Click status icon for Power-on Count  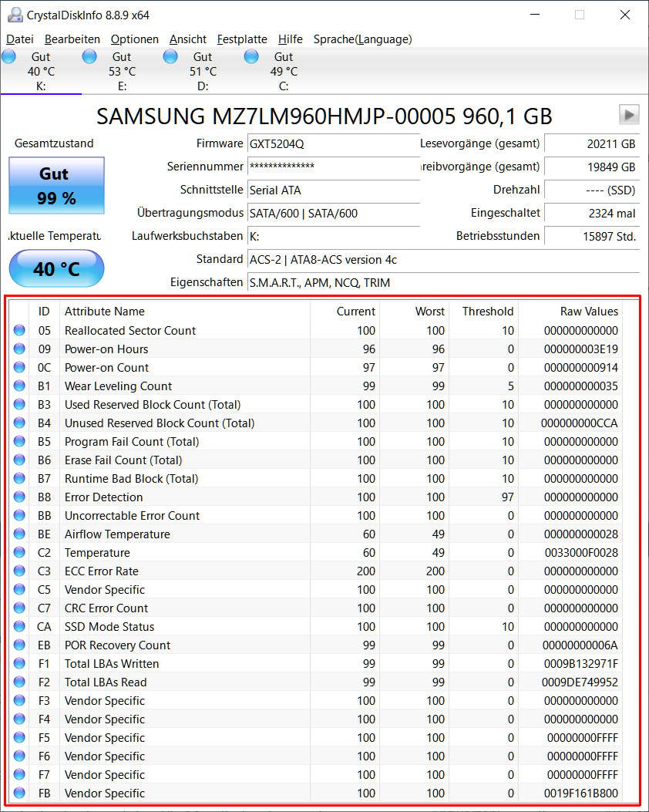pos(19,367)
